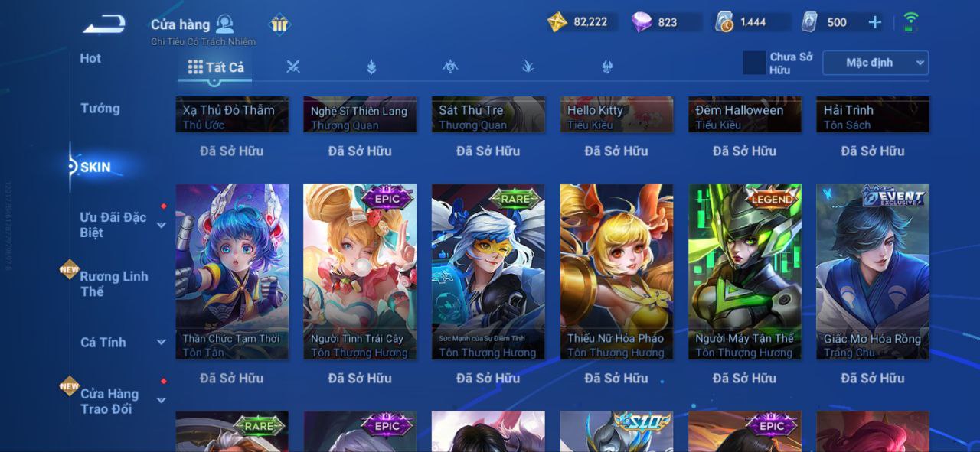Open the Tướng sidebar menu

(100, 109)
